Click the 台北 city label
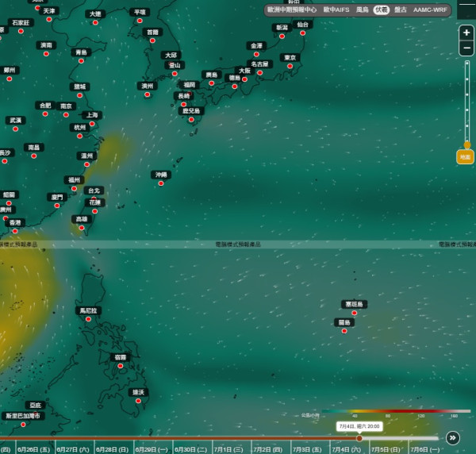This screenshot has width=476, height=454. (x=94, y=190)
